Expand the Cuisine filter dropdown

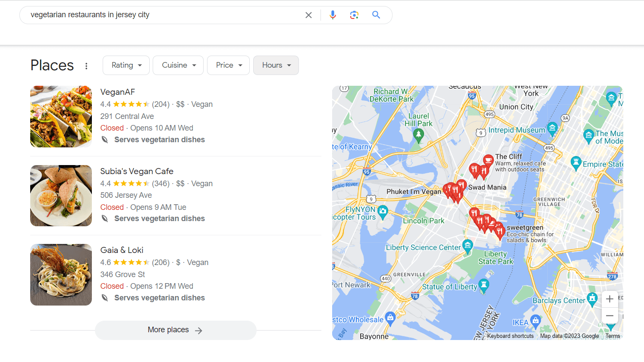[178, 65]
